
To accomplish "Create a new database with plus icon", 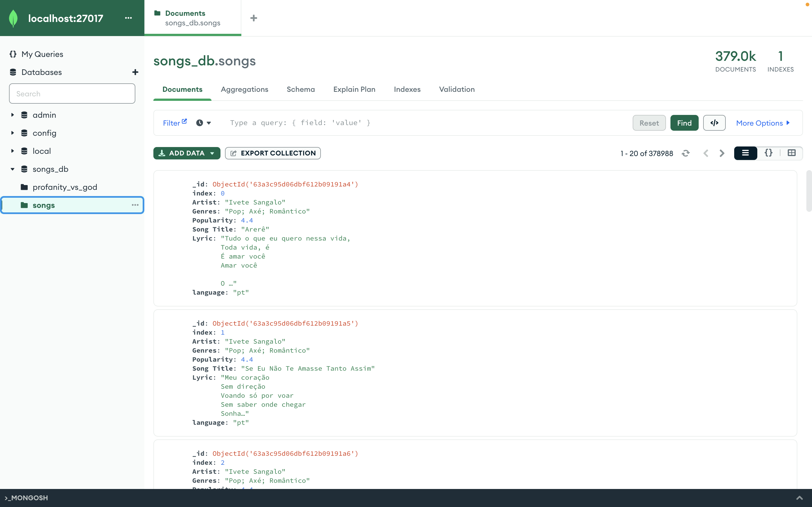I will [135, 72].
